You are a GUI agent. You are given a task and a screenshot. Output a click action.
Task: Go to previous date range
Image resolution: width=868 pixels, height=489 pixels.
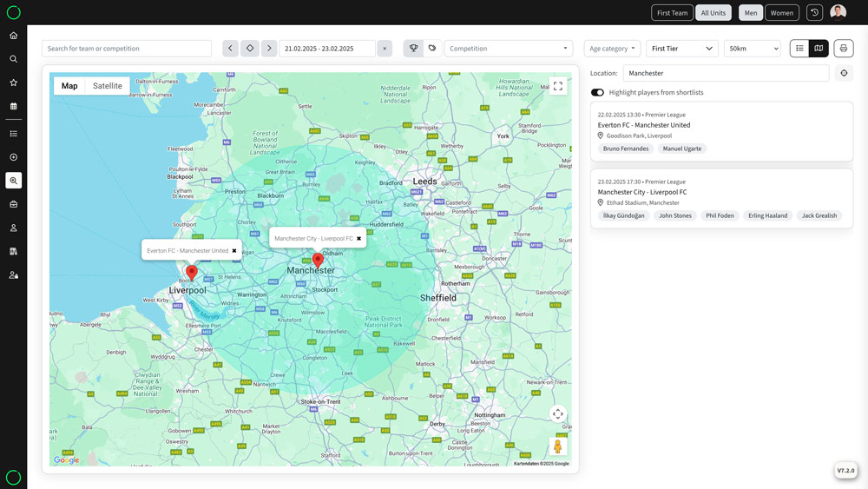click(230, 48)
